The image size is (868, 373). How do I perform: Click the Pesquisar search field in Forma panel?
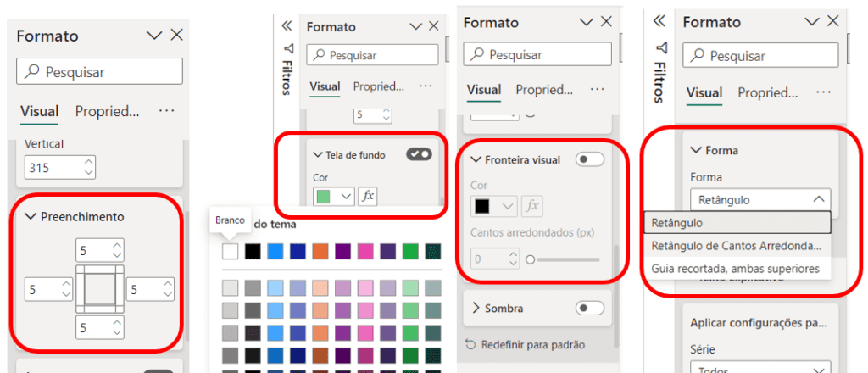coord(760,56)
